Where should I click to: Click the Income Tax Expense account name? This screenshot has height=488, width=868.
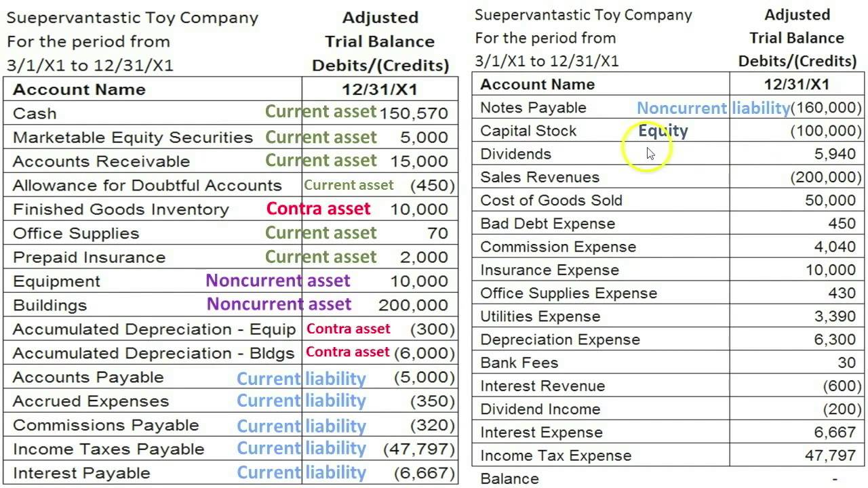click(555, 455)
